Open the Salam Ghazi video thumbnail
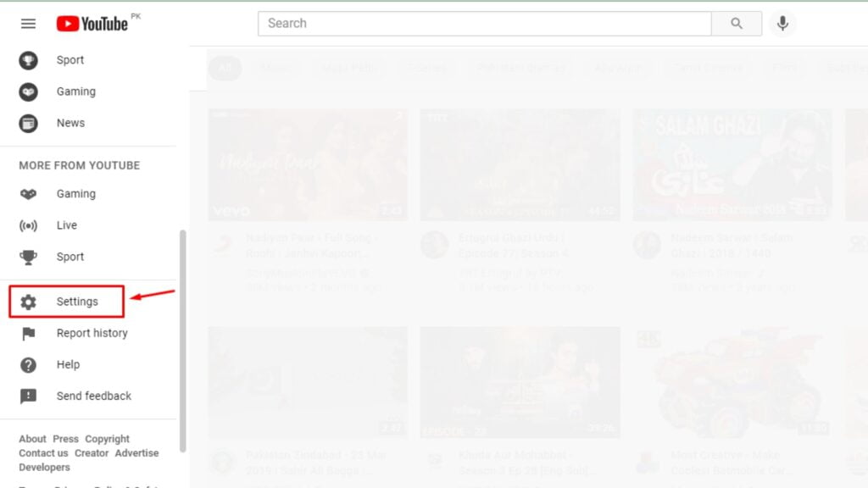Viewport: 868px width, 488px height. click(x=732, y=164)
